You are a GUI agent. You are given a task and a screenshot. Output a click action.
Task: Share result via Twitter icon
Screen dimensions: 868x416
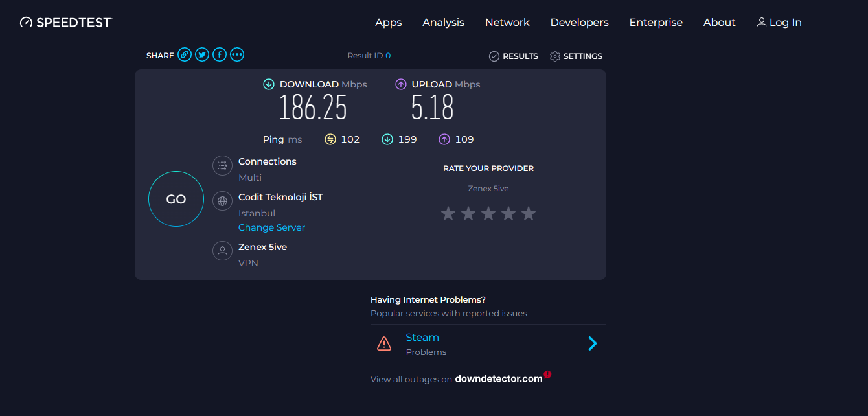point(202,55)
